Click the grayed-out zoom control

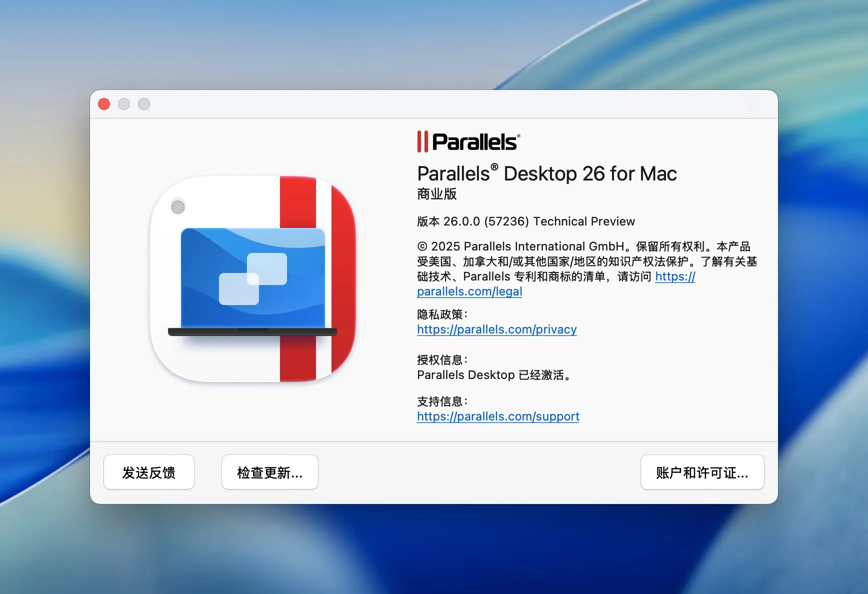144,103
